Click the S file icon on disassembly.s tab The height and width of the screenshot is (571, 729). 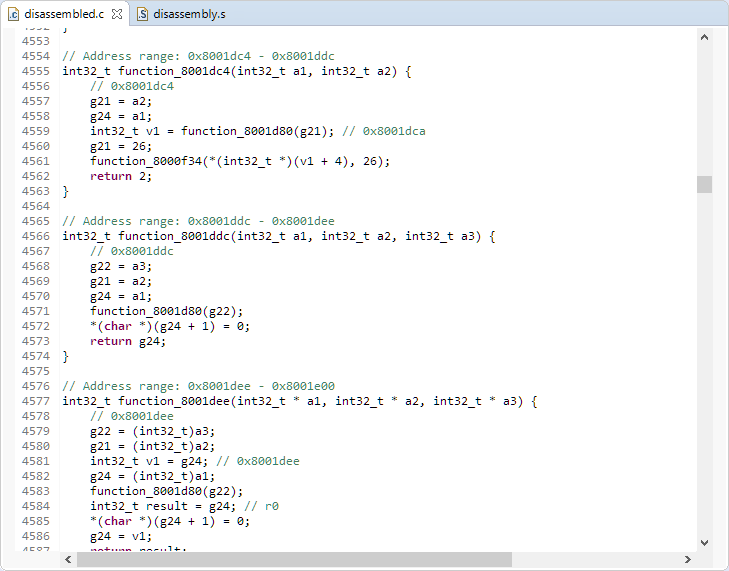click(142, 14)
